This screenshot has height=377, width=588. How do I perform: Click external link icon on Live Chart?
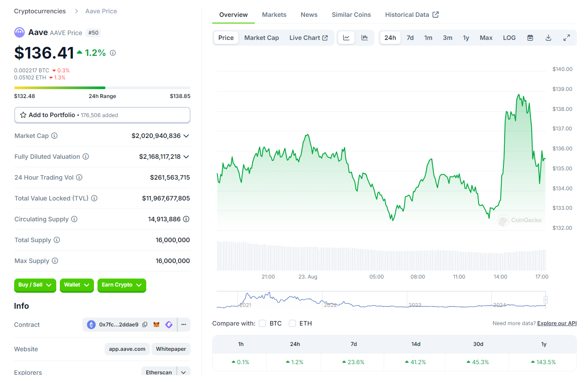pos(325,38)
